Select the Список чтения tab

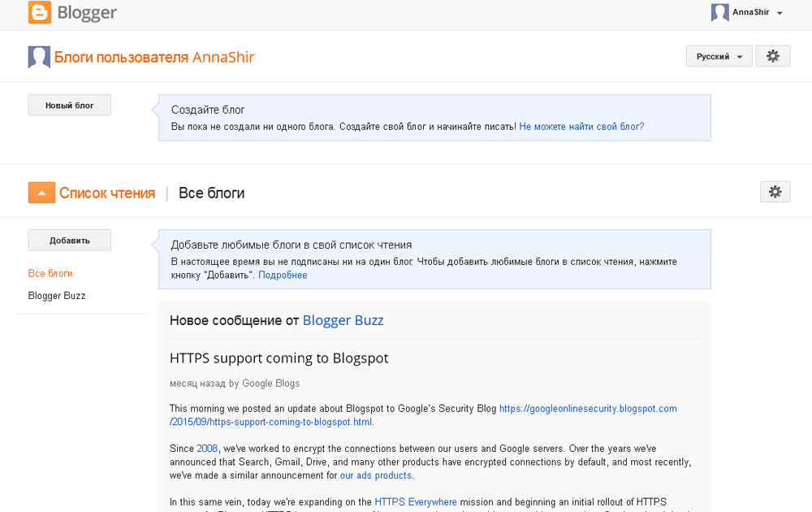(107, 193)
